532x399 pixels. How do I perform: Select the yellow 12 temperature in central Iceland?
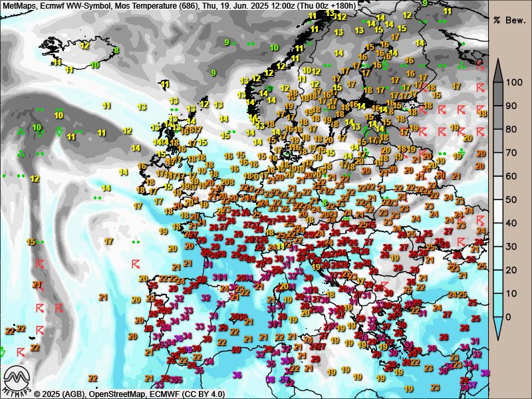(85, 46)
